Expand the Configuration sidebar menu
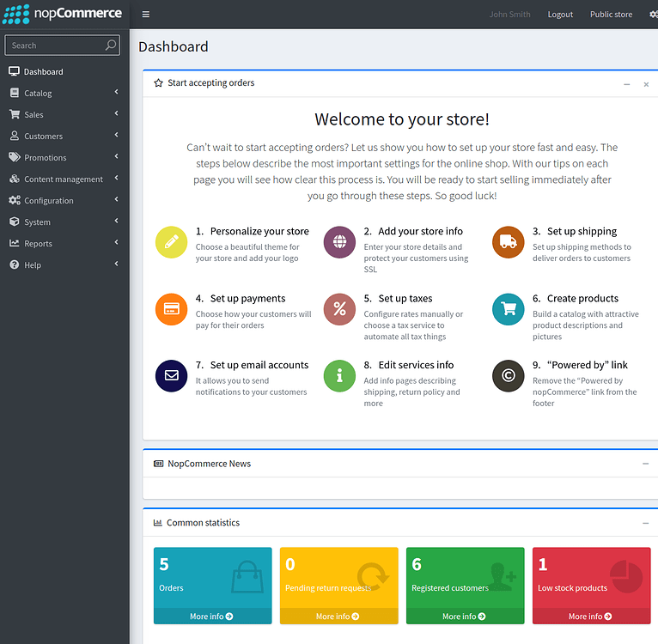The width and height of the screenshot is (658, 644). click(x=64, y=200)
